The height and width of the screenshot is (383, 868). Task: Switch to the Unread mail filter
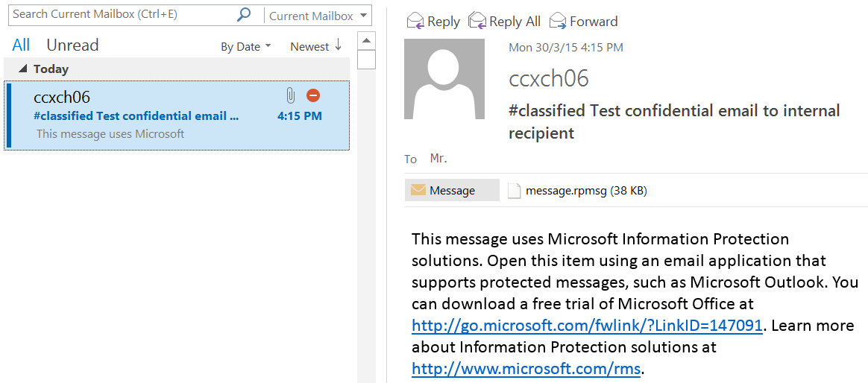click(x=72, y=45)
